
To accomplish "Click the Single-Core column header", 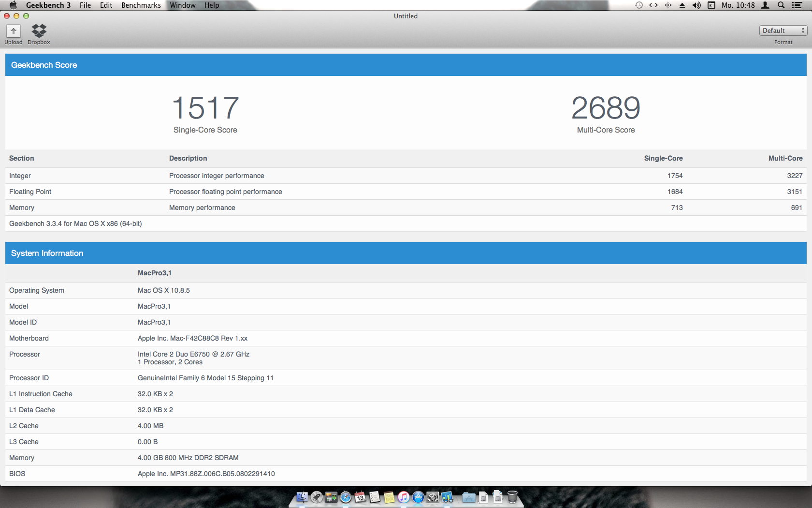I will click(664, 158).
